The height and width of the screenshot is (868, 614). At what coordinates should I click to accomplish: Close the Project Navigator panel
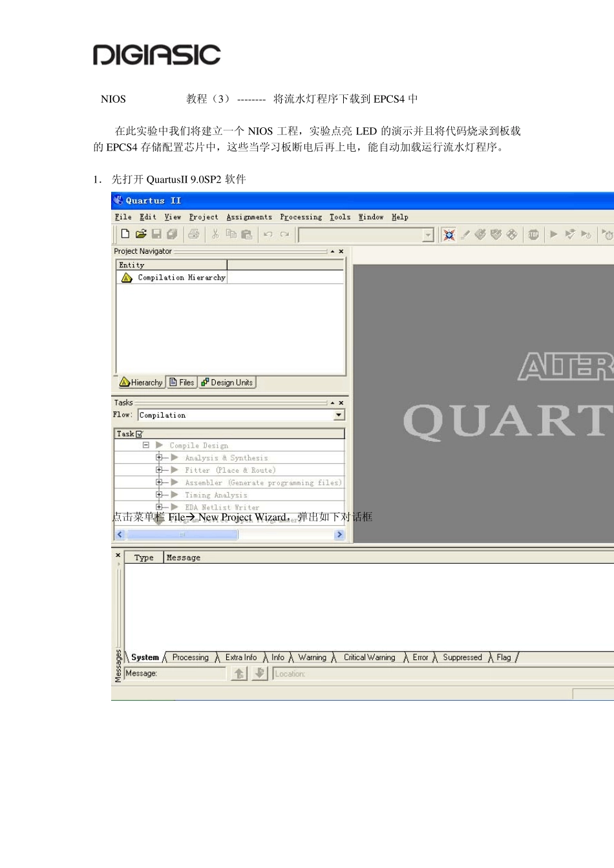click(x=341, y=251)
